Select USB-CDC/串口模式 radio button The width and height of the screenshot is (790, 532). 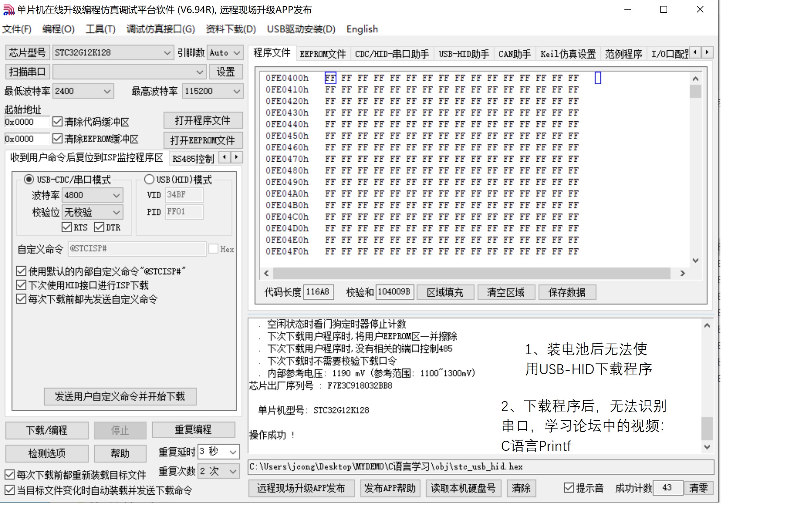click(29, 179)
